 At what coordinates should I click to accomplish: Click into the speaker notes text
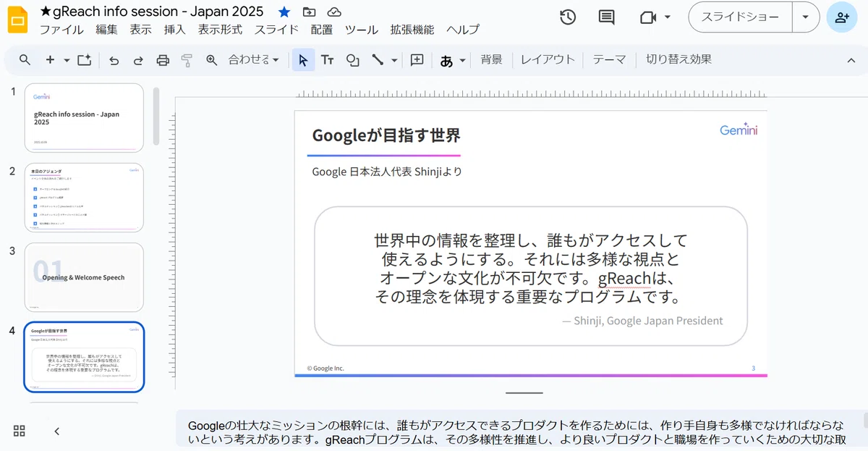[x=516, y=431]
